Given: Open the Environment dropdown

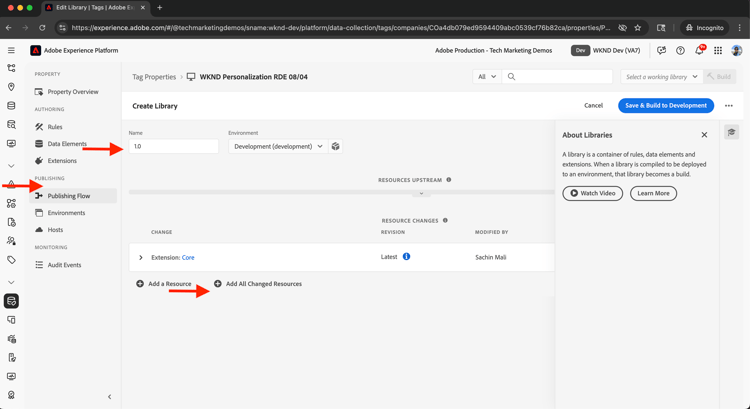Looking at the screenshot, I should click(x=278, y=146).
